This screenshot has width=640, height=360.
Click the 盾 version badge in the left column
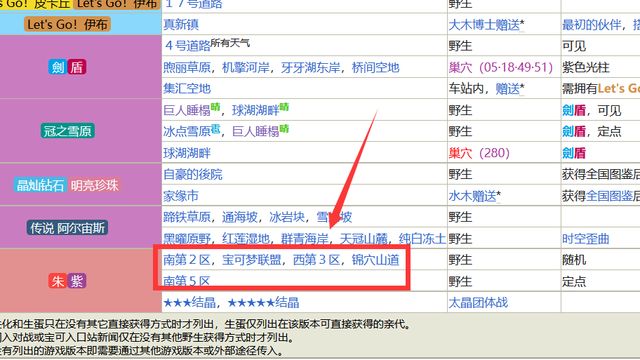76,67
